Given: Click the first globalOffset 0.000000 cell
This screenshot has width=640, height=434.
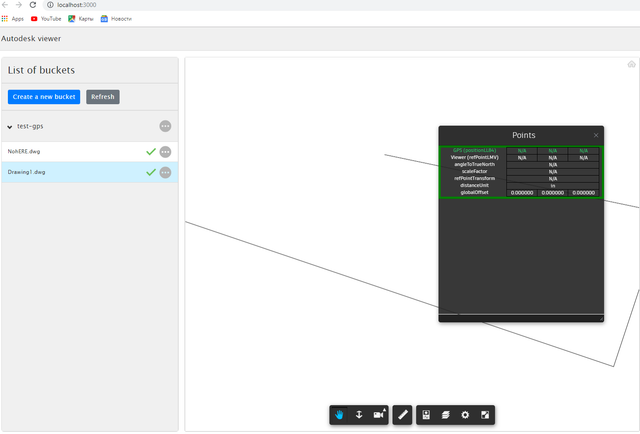Looking at the screenshot, I should point(522,193).
